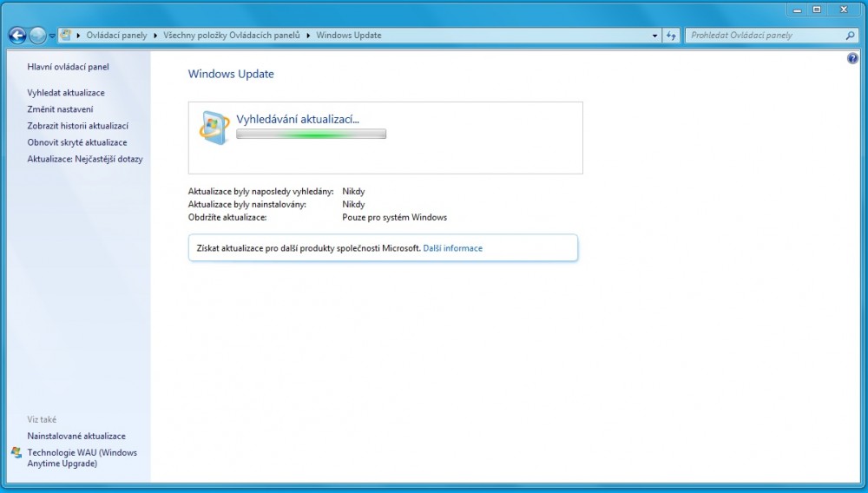
Task: Click the Windows Anytime Upgrade icon
Action: coord(16,453)
